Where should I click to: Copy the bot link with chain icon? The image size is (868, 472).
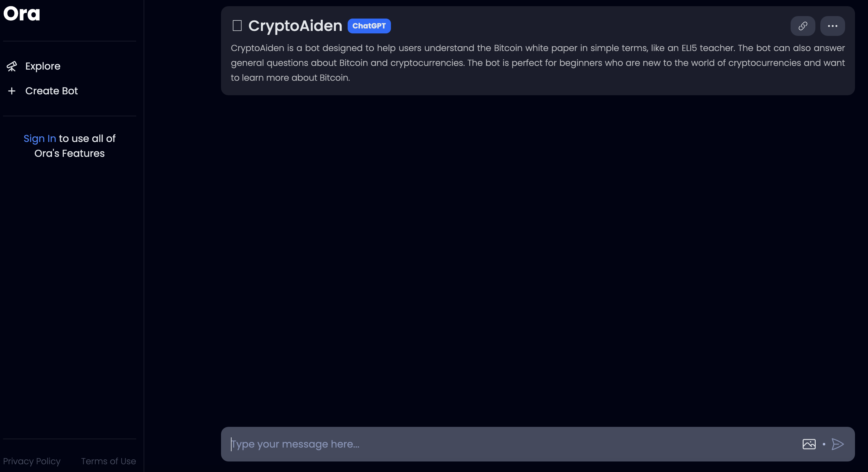tap(803, 26)
